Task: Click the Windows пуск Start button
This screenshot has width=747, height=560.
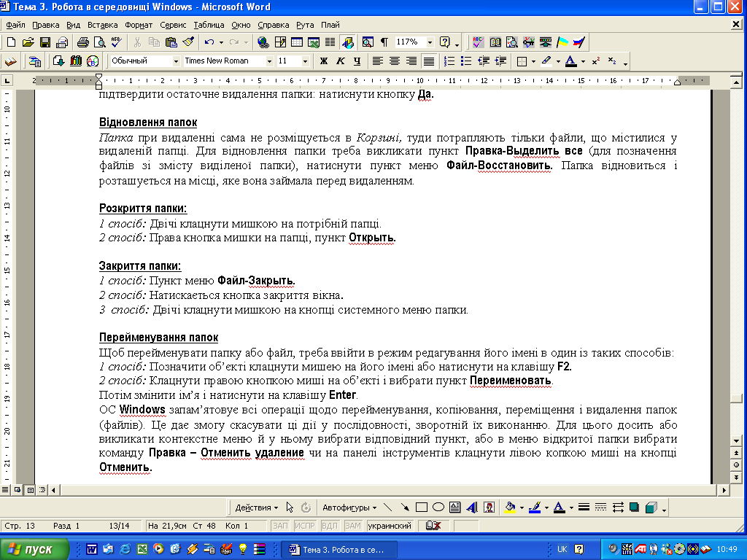Action: [34, 549]
